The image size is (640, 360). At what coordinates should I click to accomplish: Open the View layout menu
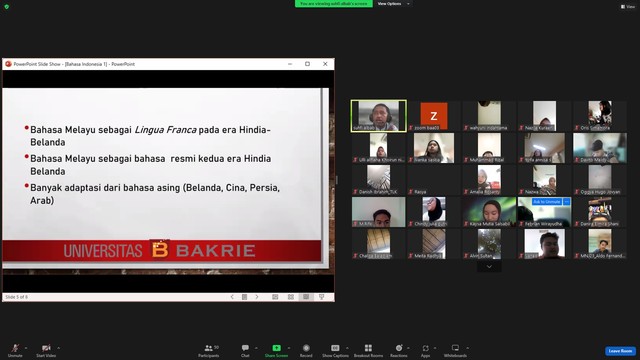pyautogui.click(x=628, y=7)
